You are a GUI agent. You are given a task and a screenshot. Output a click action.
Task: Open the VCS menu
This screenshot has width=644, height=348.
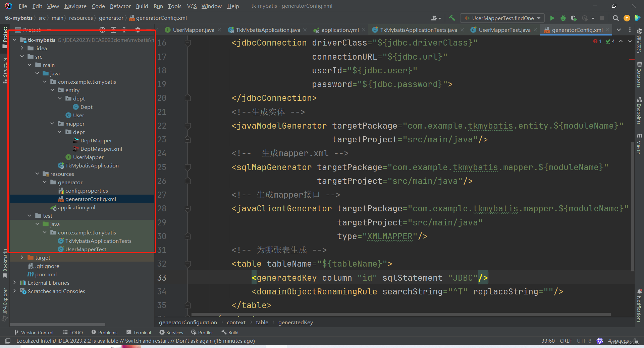tap(192, 6)
